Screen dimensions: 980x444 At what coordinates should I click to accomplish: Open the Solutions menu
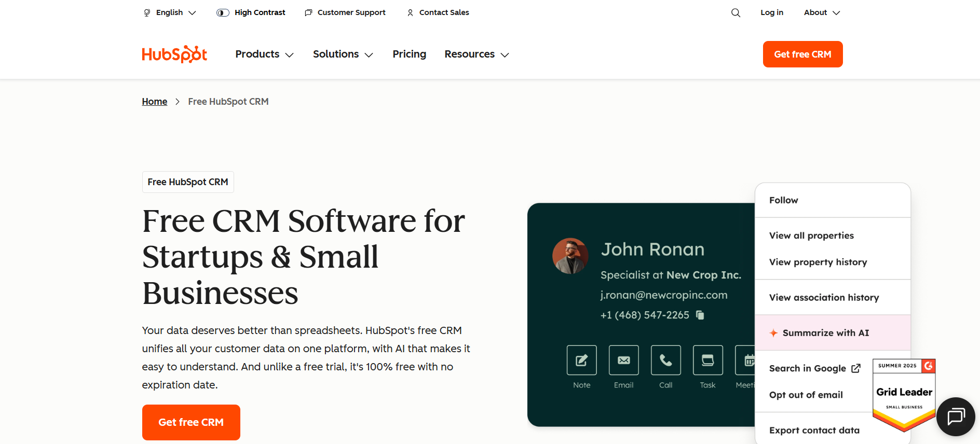[x=343, y=54]
